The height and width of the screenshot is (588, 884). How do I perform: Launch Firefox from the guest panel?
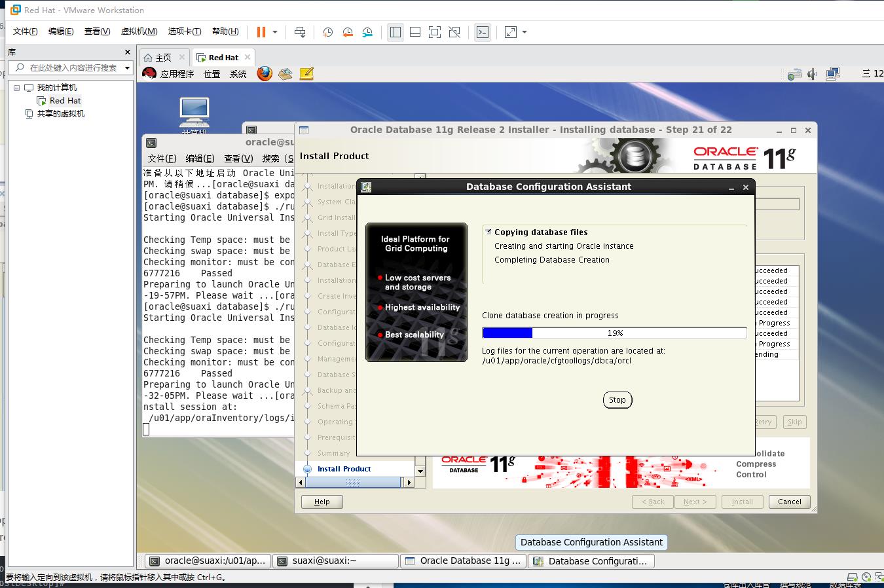point(265,73)
